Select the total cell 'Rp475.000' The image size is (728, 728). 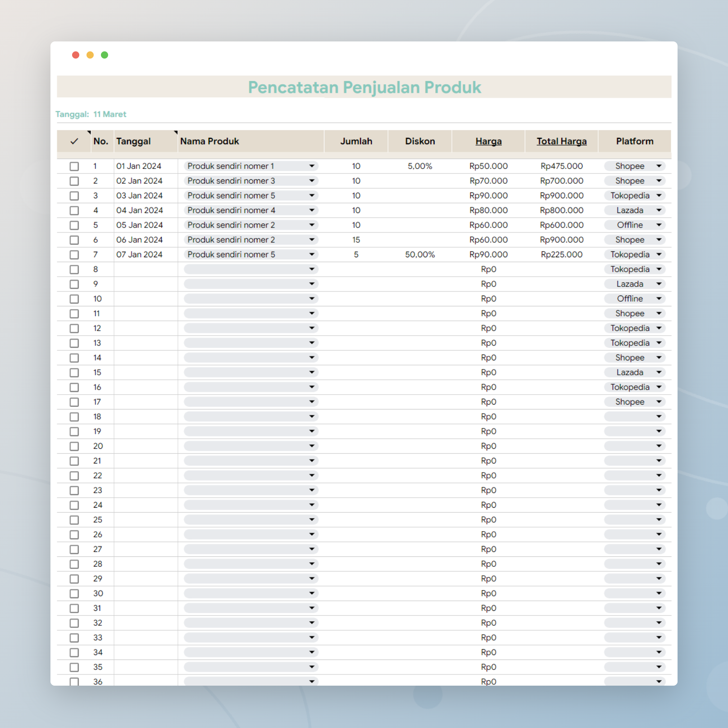[562, 166]
